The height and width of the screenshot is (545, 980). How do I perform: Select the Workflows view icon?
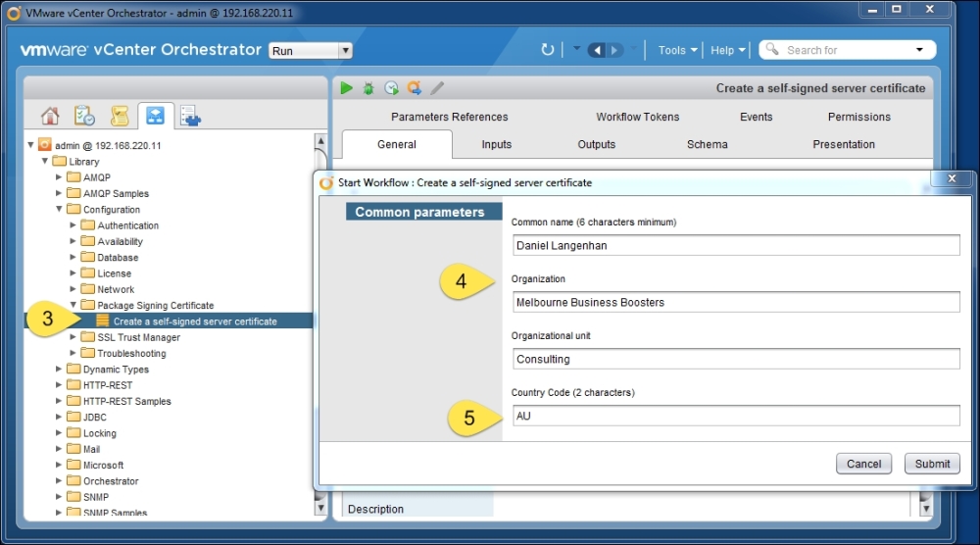155,116
